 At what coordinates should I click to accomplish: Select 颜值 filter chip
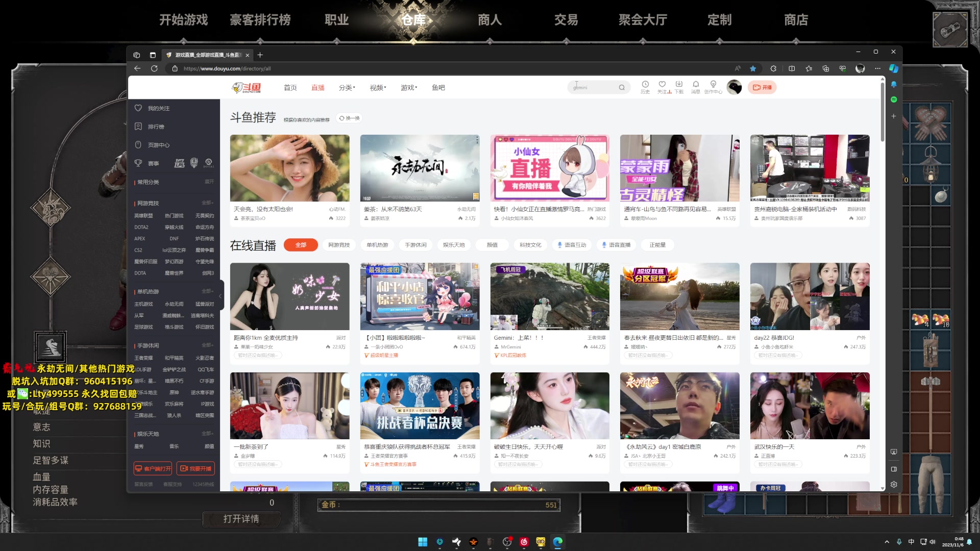click(x=492, y=245)
